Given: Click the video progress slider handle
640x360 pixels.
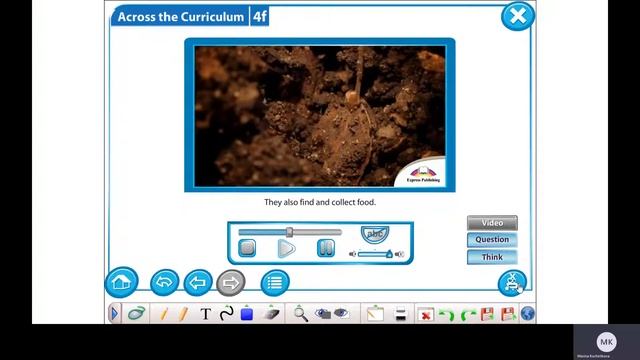Looking at the screenshot, I should click(289, 232).
